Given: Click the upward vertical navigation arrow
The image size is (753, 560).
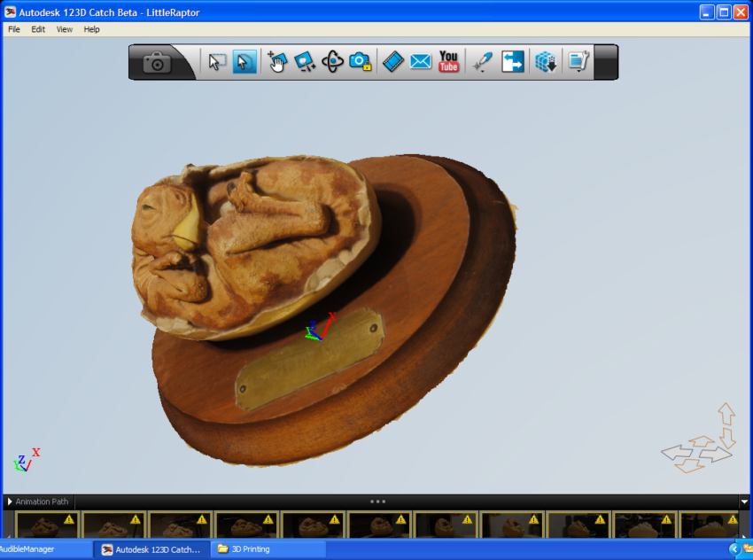Looking at the screenshot, I should [x=726, y=414].
